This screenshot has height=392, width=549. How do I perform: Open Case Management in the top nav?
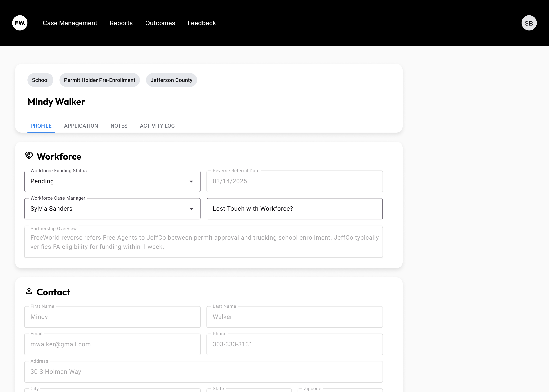point(70,23)
